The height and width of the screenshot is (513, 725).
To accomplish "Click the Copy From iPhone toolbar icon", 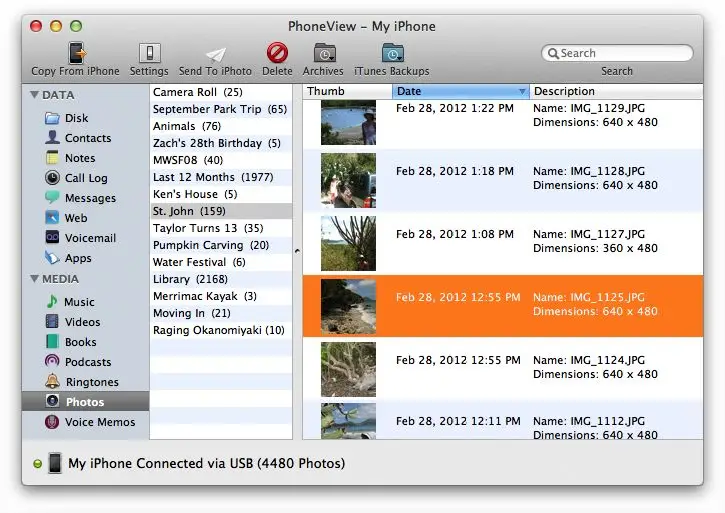I will pos(77,53).
